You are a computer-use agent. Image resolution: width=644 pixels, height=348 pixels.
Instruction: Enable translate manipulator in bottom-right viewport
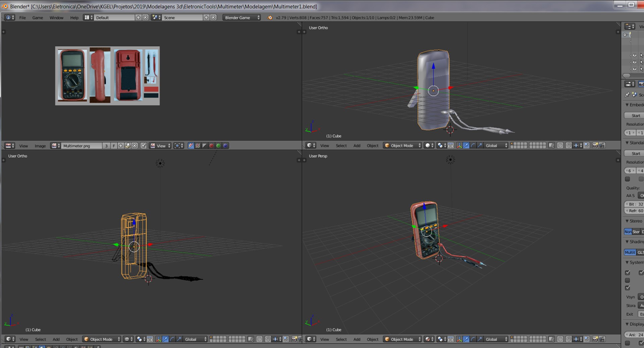point(466,339)
